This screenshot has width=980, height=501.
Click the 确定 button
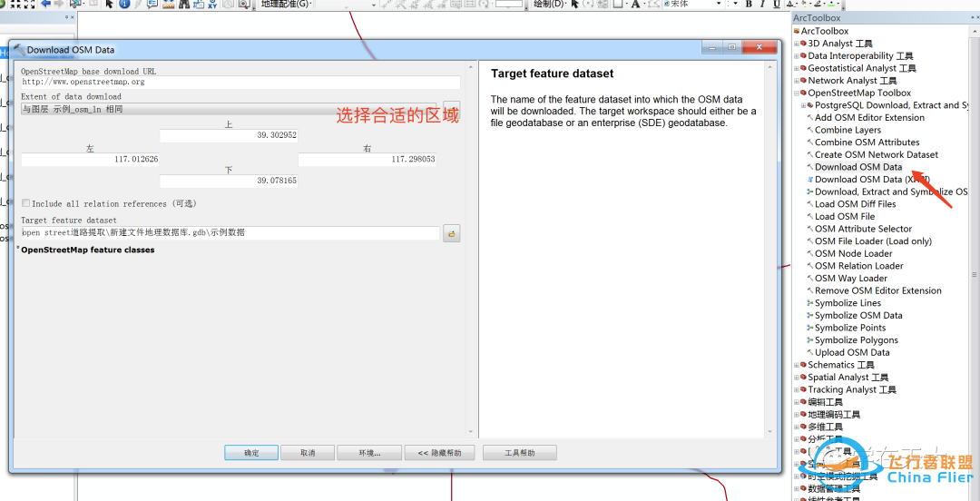pyautogui.click(x=251, y=453)
